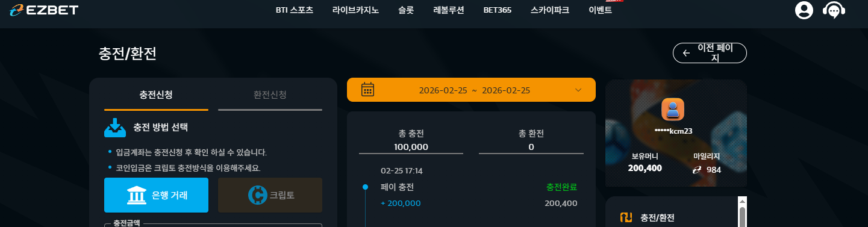Image resolution: width=868 pixels, height=227 pixels.
Task: Select 크립토 deposit method
Action: (270, 195)
